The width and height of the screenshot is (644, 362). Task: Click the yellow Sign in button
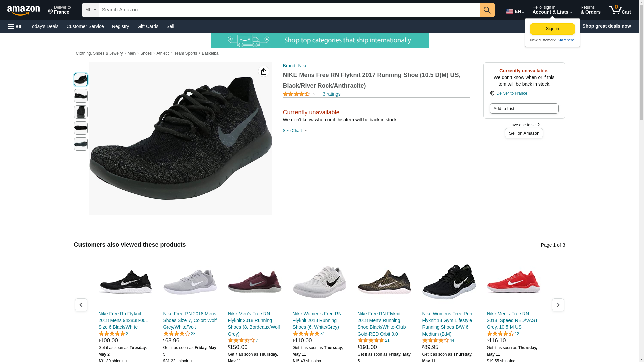[x=552, y=29]
